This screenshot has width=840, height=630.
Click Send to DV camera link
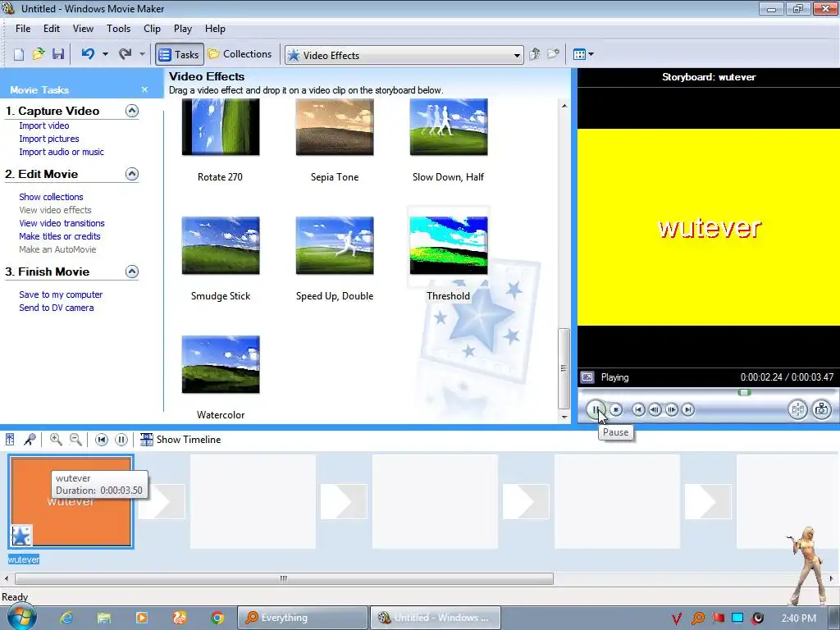57,308
